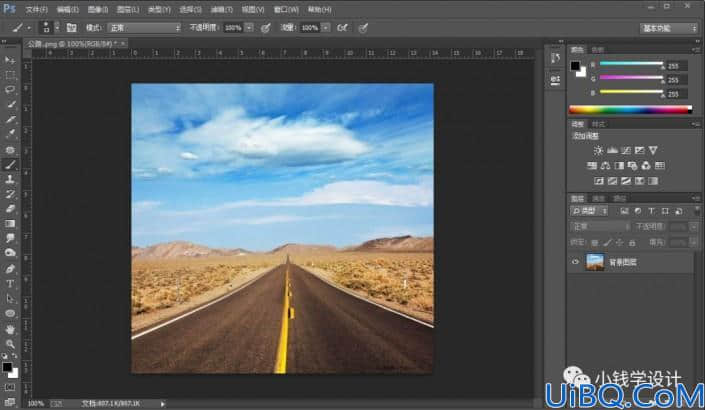
Task: Open the collapsed Properties panel icon
Action: tap(555, 80)
